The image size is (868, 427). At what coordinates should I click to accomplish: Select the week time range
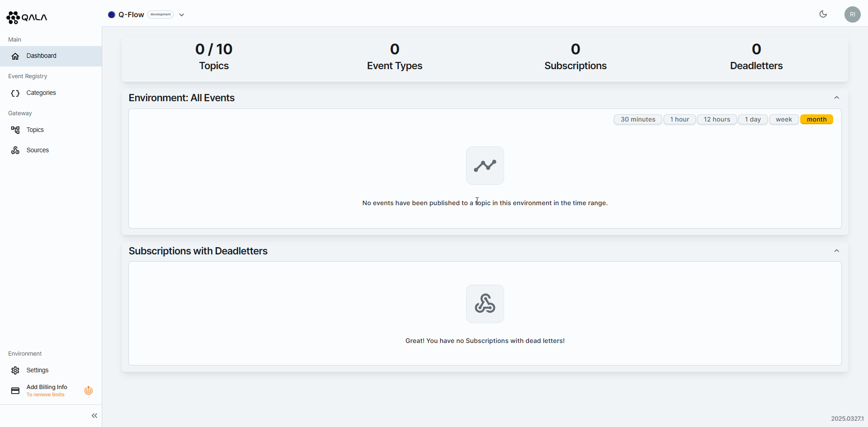click(x=783, y=120)
